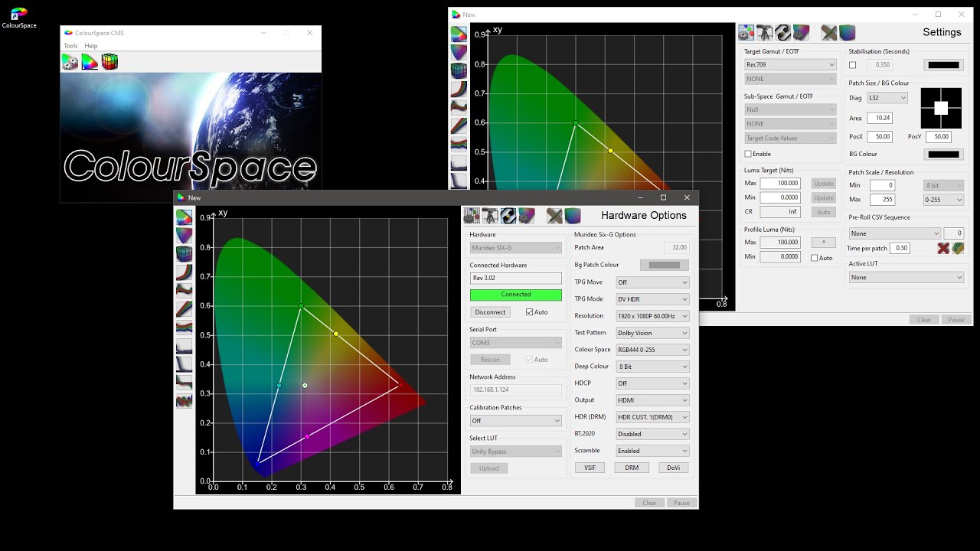Viewport: 980px width, 551px height.
Task: Expand the Active LUT dropdown
Action: point(906,278)
